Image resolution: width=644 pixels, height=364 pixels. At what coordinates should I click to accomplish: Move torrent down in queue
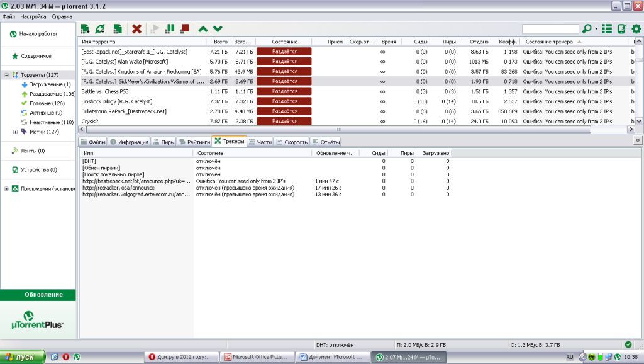tap(218, 29)
